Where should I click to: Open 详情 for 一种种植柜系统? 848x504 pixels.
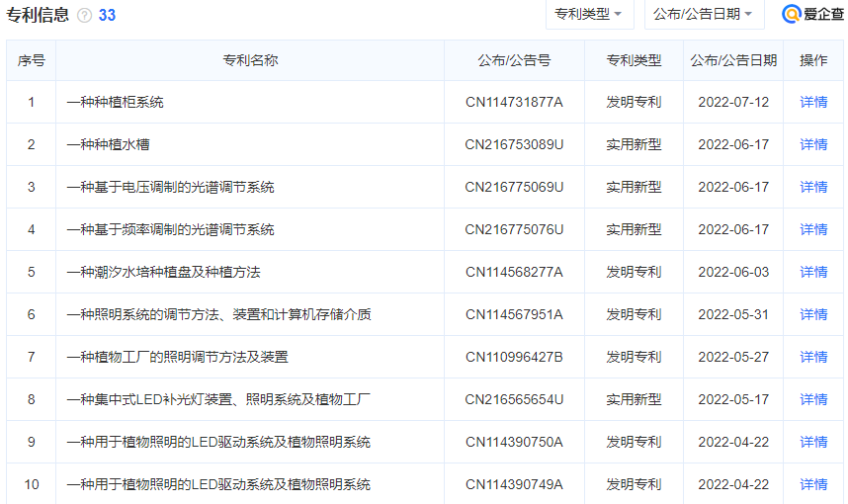(813, 102)
